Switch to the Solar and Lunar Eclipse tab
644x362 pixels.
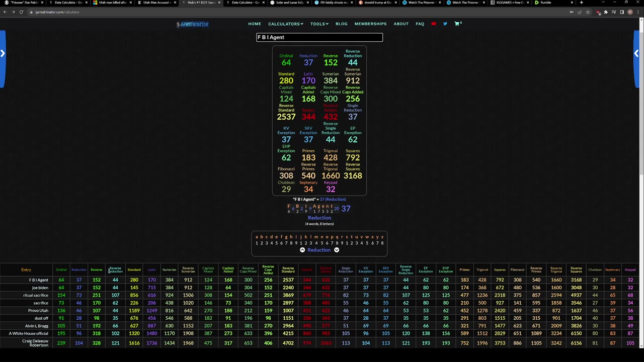[x=289, y=3]
